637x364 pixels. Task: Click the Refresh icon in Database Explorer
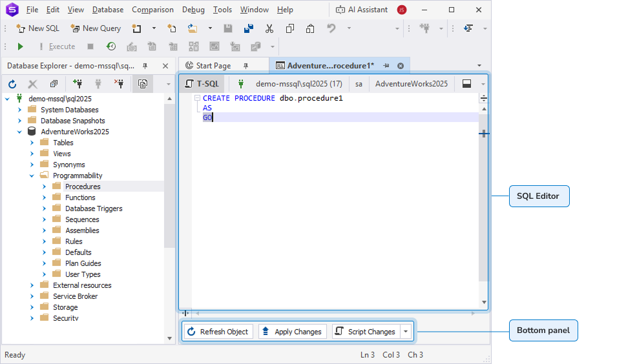coord(12,84)
